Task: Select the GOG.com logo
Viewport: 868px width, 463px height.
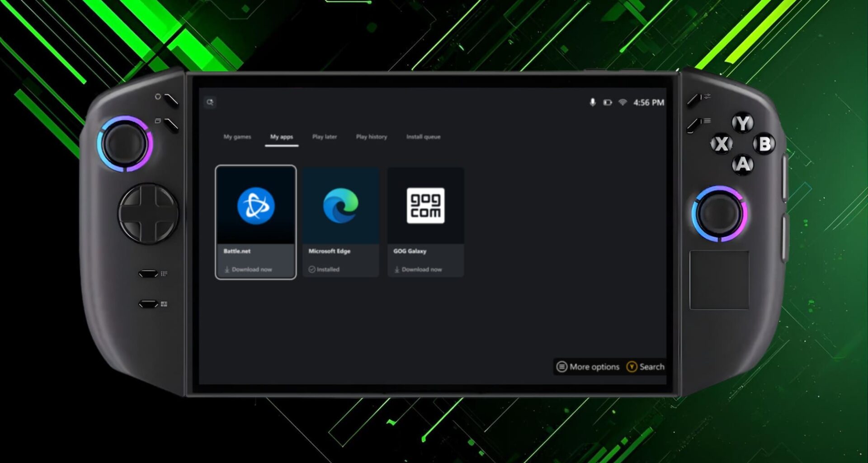Action: pos(425,204)
